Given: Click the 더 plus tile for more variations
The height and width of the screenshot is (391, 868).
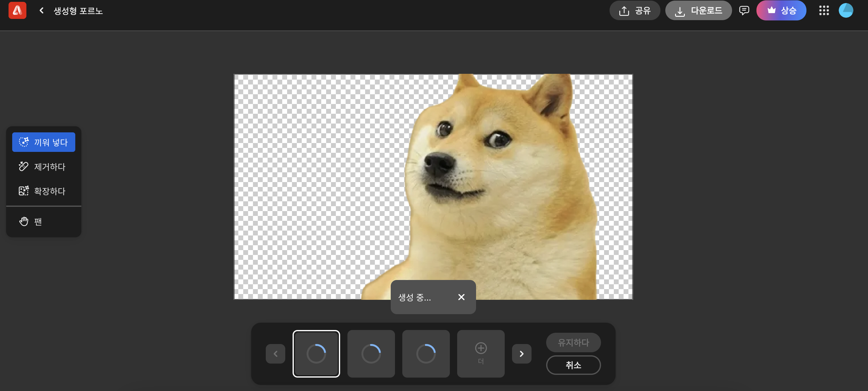Looking at the screenshot, I should 481,353.
